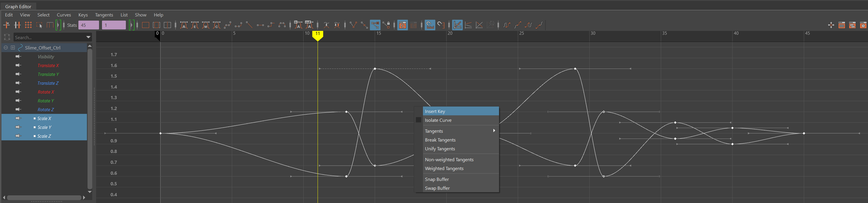The image size is (868, 203).
Task: Pick the Retime tool
Action: click(x=50, y=25)
